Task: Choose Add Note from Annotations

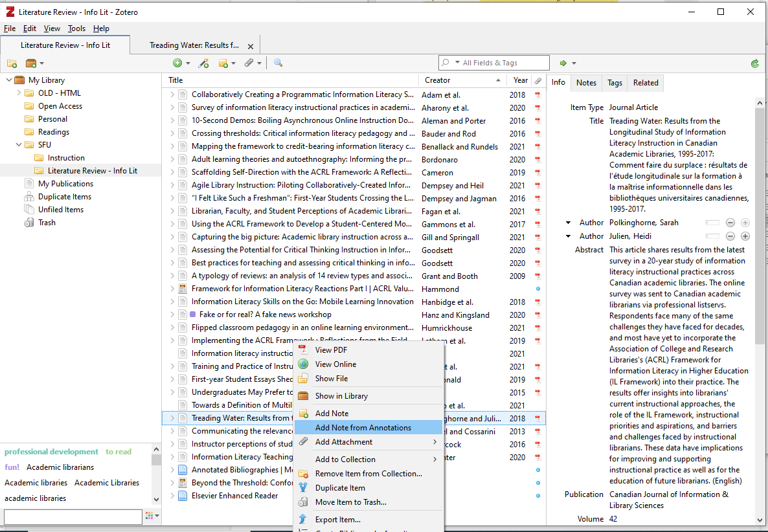Action: click(368, 428)
